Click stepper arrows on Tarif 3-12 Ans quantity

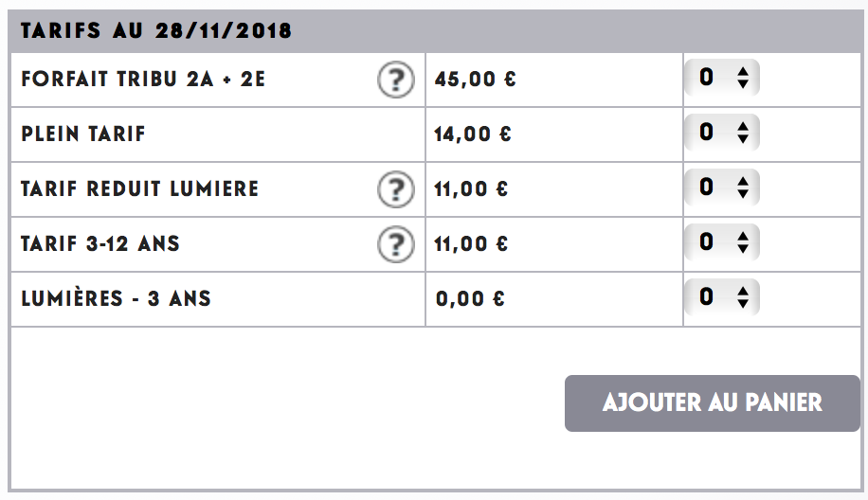pos(743,242)
